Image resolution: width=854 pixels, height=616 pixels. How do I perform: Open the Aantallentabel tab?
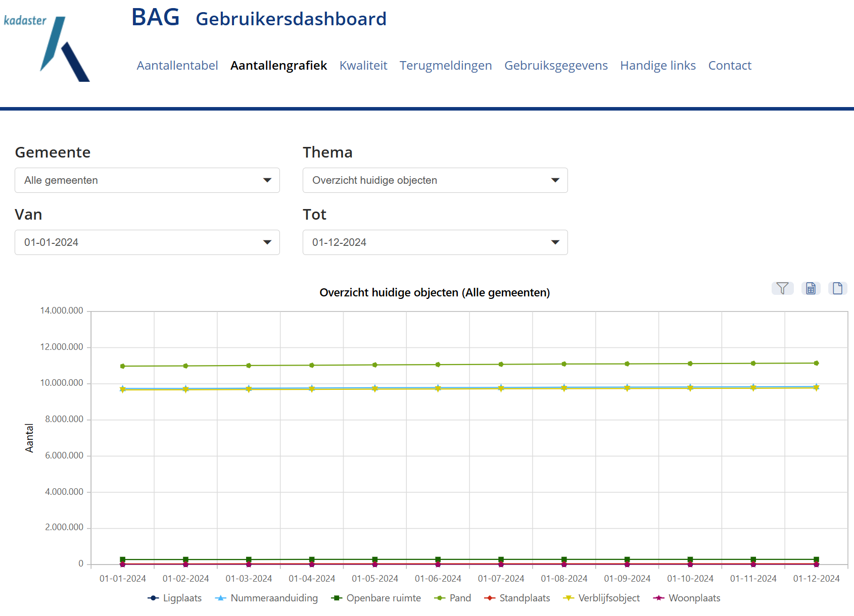[x=177, y=66]
